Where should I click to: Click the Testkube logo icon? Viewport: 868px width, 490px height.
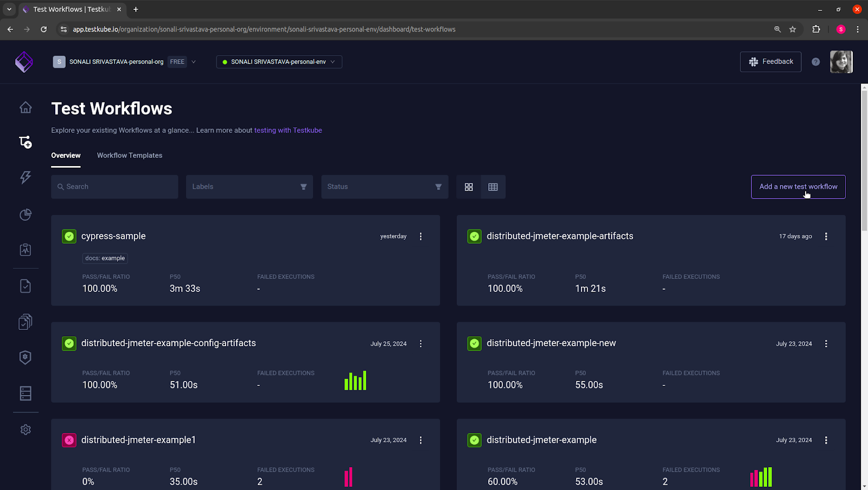24,62
